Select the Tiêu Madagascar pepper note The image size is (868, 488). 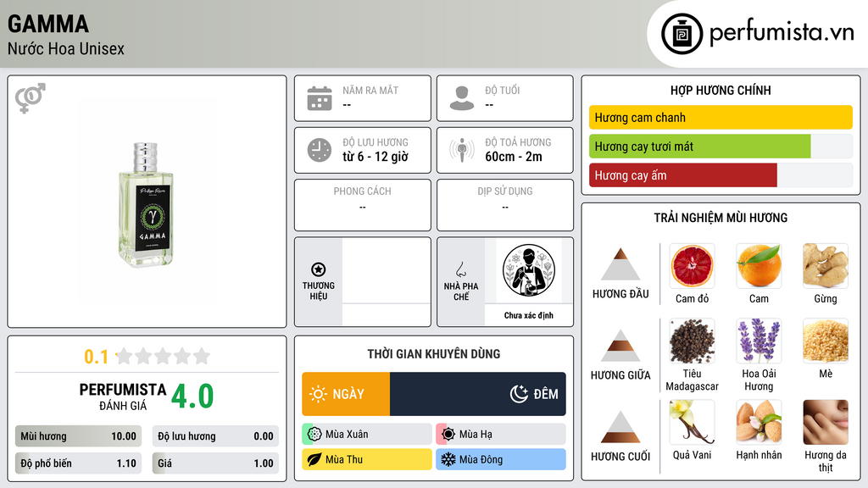coord(692,341)
